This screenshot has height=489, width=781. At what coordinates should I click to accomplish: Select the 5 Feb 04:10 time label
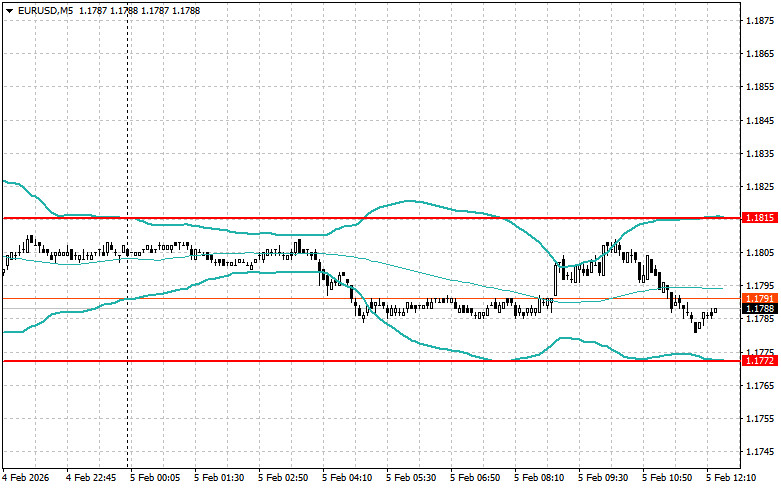(x=347, y=478)
